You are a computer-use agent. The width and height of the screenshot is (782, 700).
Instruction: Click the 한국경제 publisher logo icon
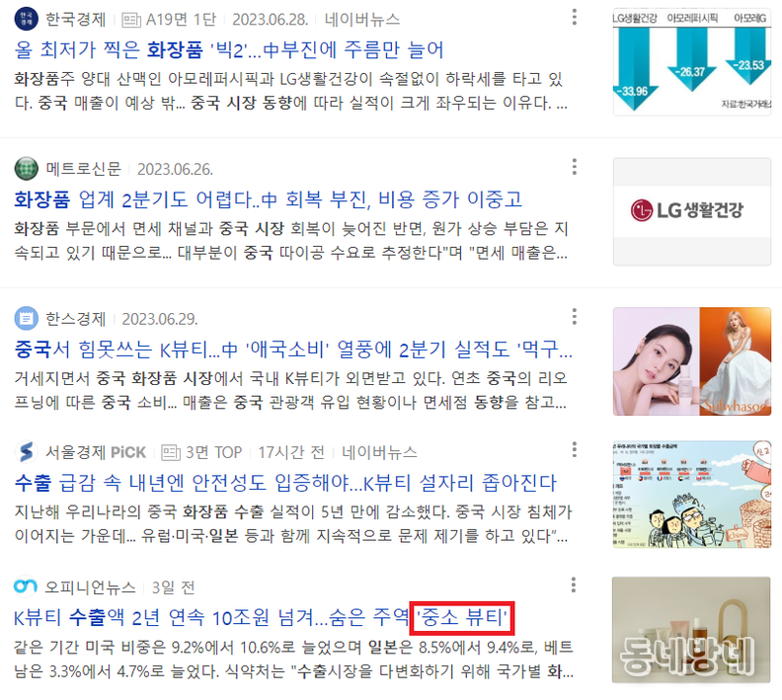point(27,19)
